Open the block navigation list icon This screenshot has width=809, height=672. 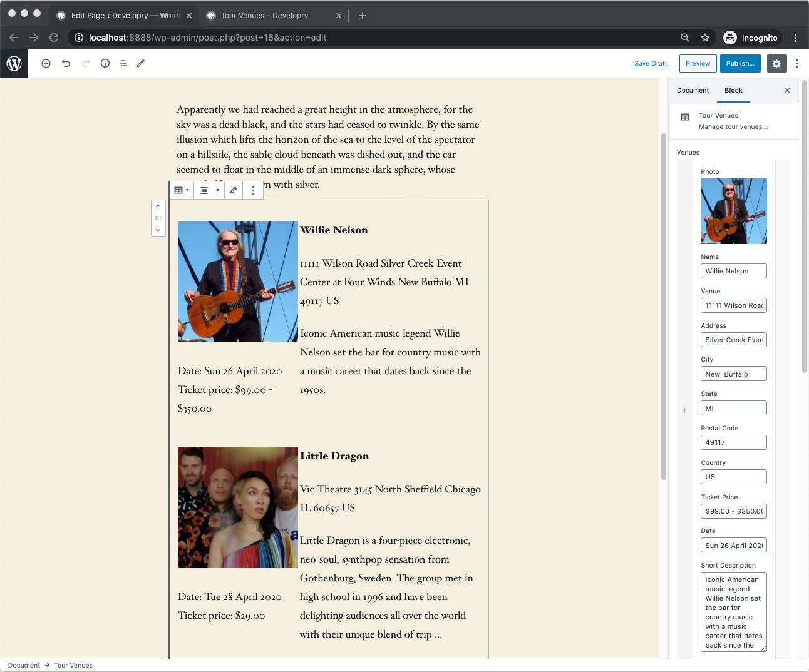pyautogui.click(x=123, y=63)
